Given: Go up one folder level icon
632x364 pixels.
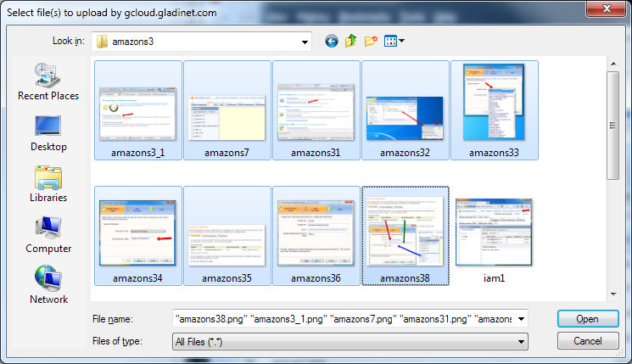Looking at the screenshot, I should pos(350,41).
